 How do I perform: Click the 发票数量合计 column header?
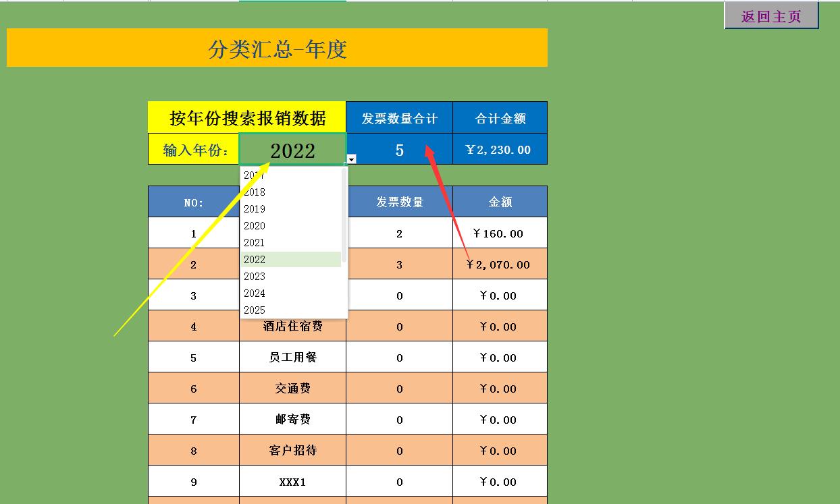pos(398,117)
